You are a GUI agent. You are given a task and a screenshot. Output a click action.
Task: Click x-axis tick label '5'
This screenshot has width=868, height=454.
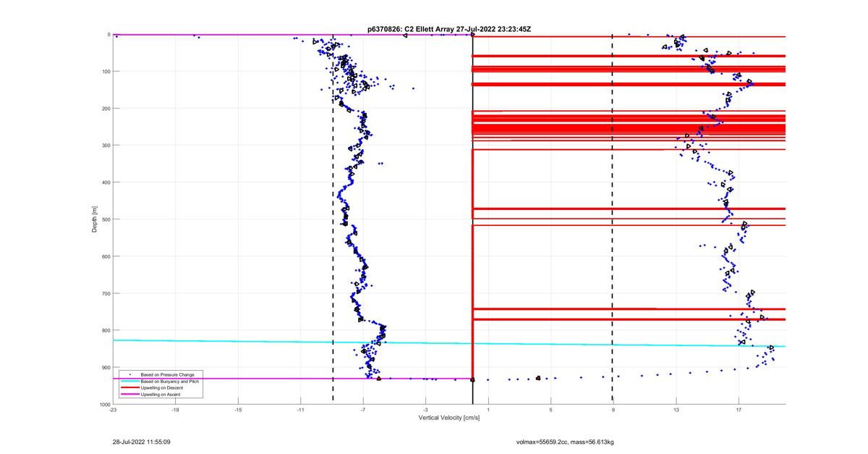tap(551, 410)
